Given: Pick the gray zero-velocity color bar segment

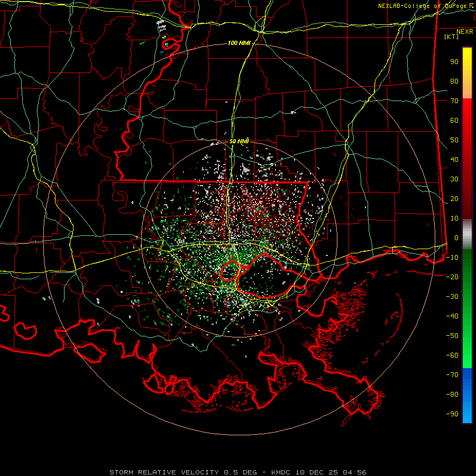Looking at the screenshot, I should point(467,234).
